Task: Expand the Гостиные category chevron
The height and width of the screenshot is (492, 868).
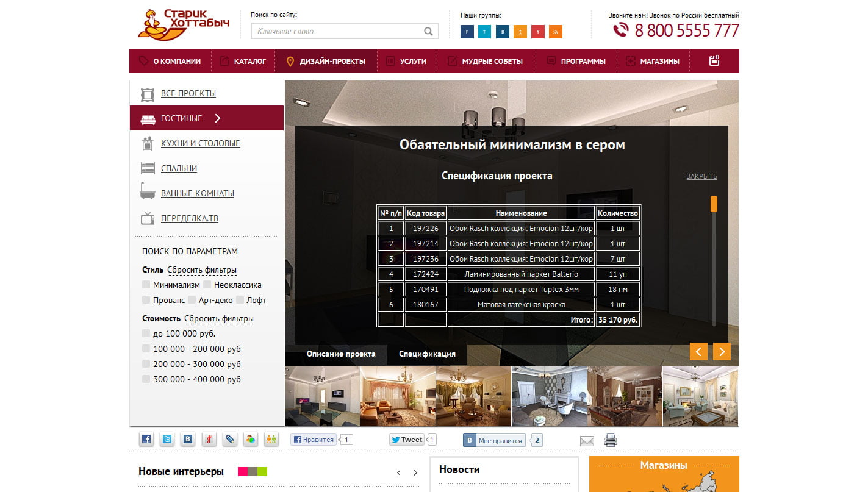Action: click(218, 118)
